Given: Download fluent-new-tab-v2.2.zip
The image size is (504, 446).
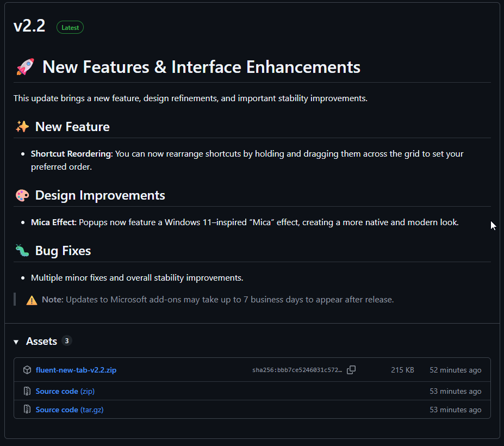Looking at the screenshot, I should point(76,370).
